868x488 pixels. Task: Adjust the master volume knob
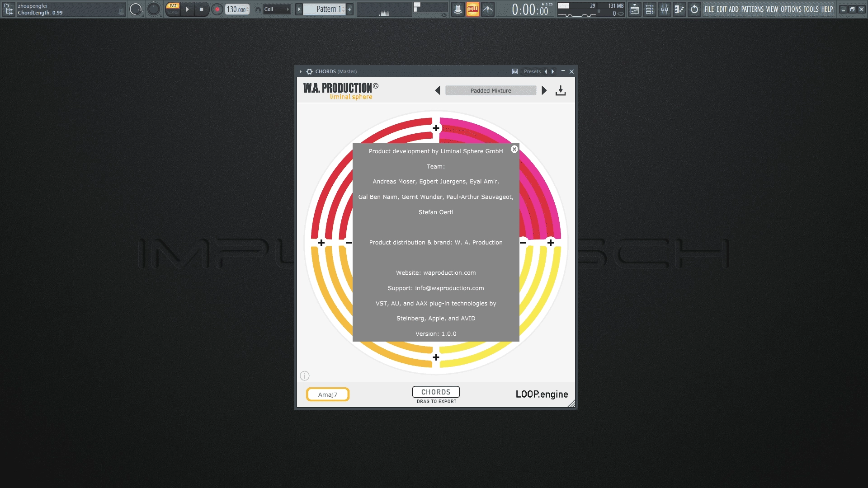click(x=136, y=9)
